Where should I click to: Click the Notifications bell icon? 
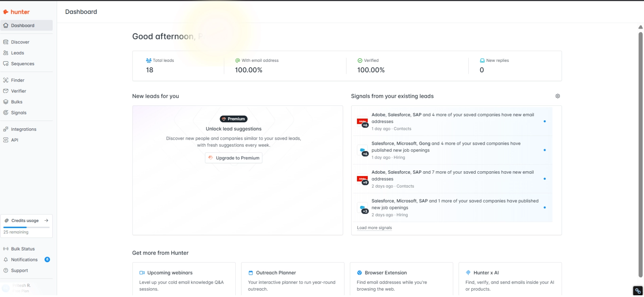click(6, 260)
